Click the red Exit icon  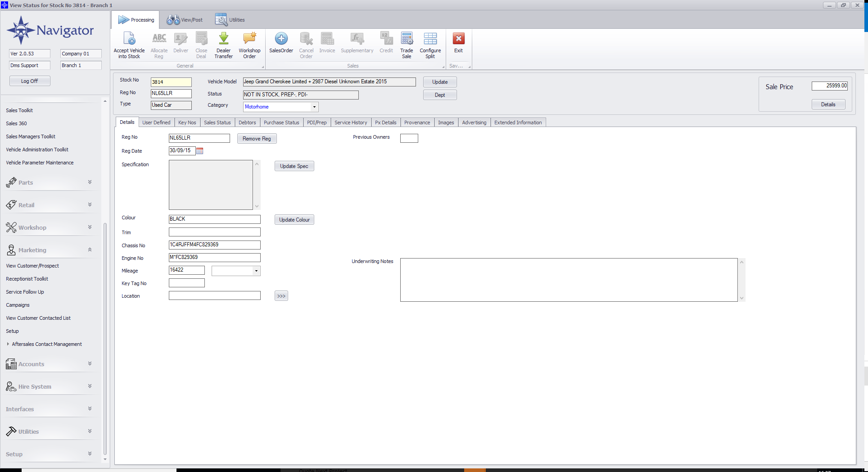[x=458, y=39]
